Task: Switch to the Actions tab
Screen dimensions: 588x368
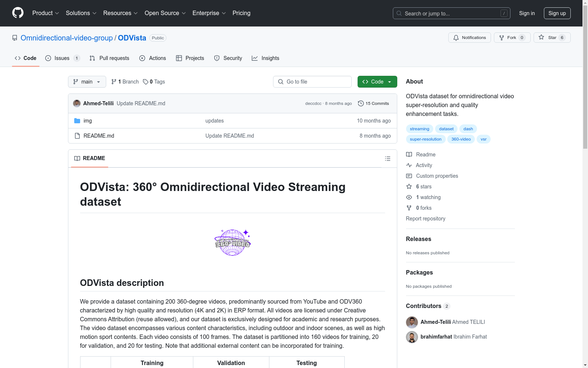Action: pyautogui.click(x=153, y=58)
